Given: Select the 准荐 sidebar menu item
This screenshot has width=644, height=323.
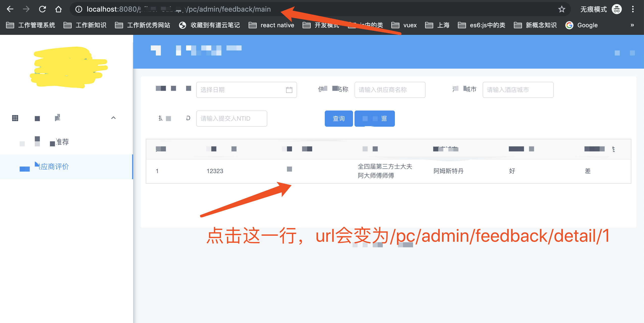Looking at the screenshot, I should pos(62,142).
